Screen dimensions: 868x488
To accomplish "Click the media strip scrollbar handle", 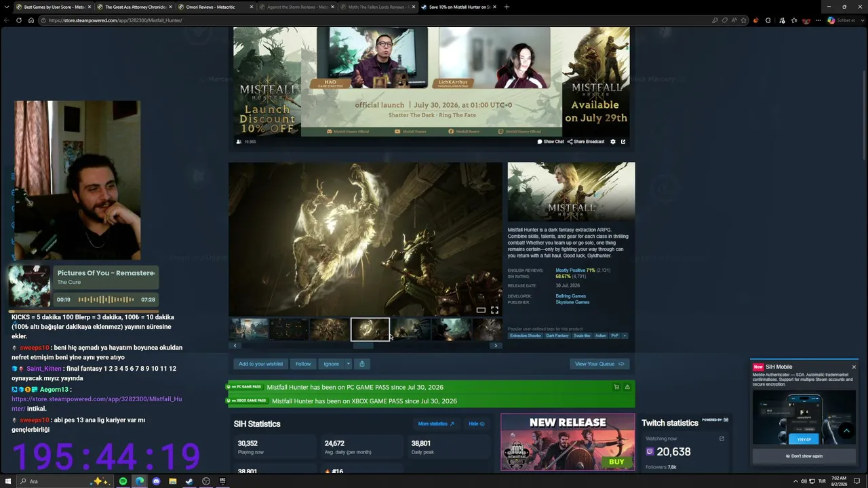I will coord(363,346).
